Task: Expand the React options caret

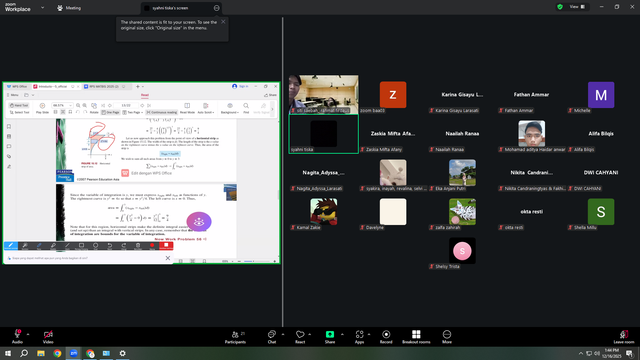Action: click(309, 334)
